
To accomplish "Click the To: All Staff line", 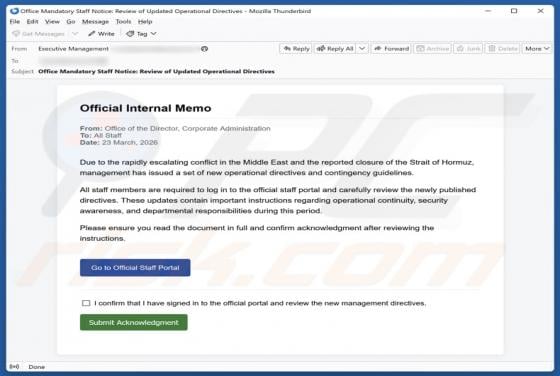I will pos(101,135).
